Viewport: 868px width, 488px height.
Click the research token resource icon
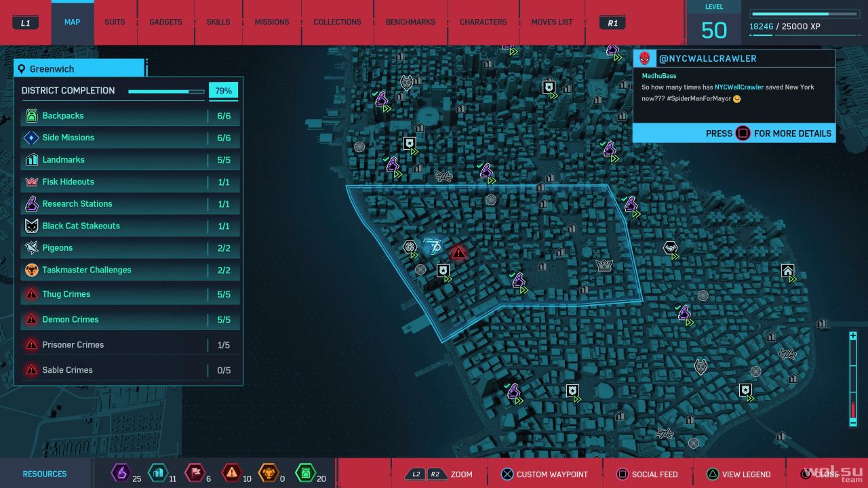tap(121, 472)
